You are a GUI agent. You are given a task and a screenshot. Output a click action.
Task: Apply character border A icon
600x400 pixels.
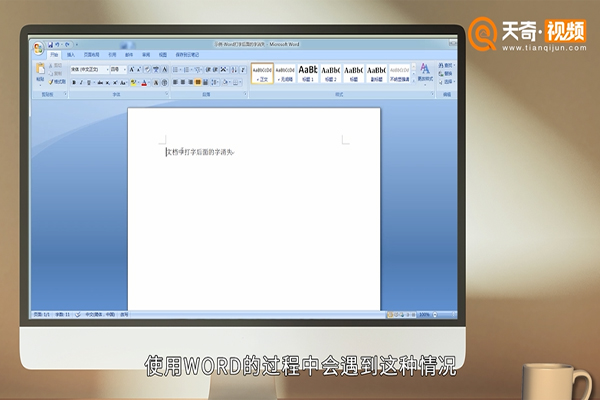165,70
